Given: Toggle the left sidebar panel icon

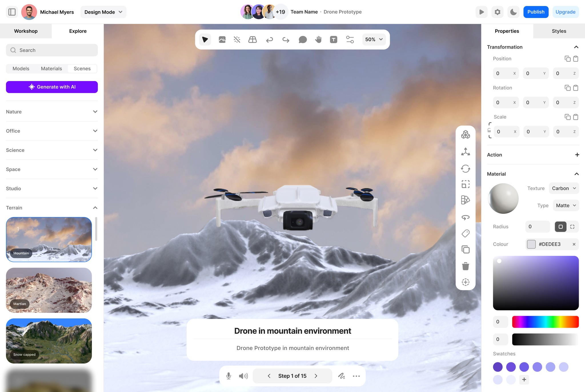Looking at the screenshot, I should coord(12,12).
